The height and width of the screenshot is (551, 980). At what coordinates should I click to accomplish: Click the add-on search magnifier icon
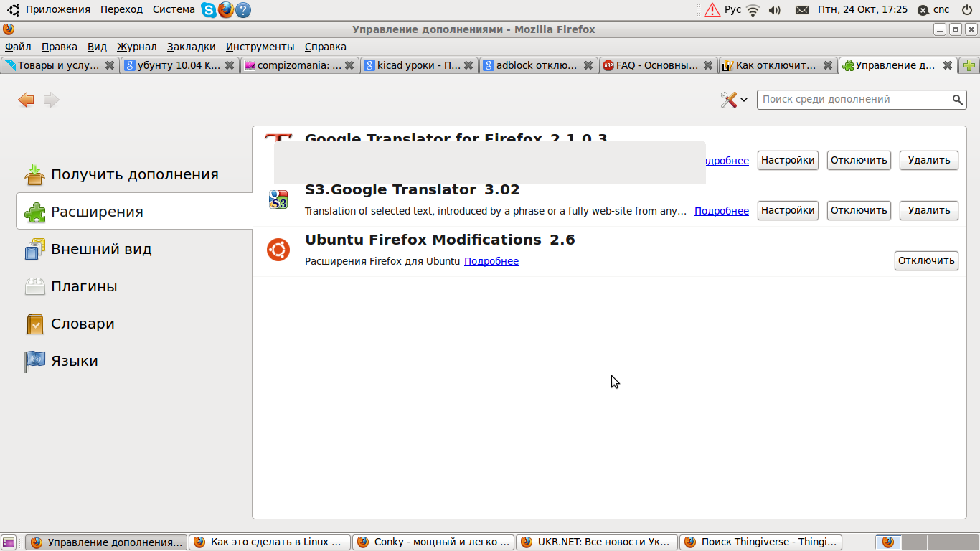coord(958,100)
